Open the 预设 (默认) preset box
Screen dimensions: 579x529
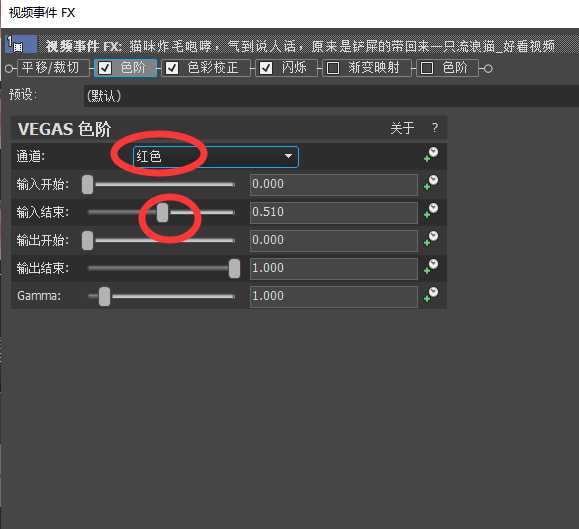pyautogui.click(x=331, y=96)
